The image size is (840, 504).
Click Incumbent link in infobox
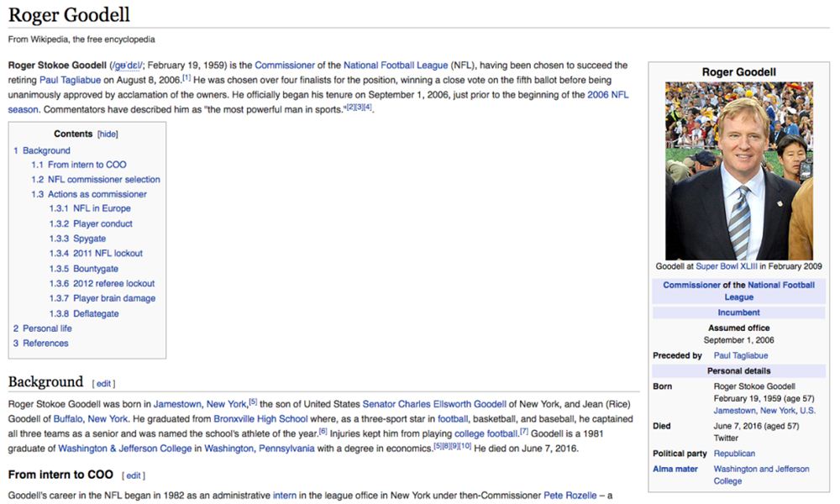click(738, 312)
